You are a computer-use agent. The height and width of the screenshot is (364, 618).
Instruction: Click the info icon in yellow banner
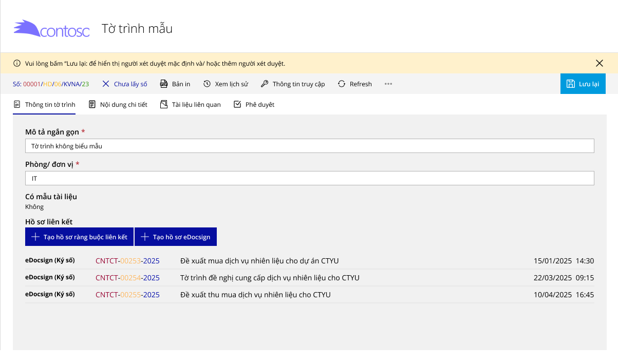click(x=17, y=64)
